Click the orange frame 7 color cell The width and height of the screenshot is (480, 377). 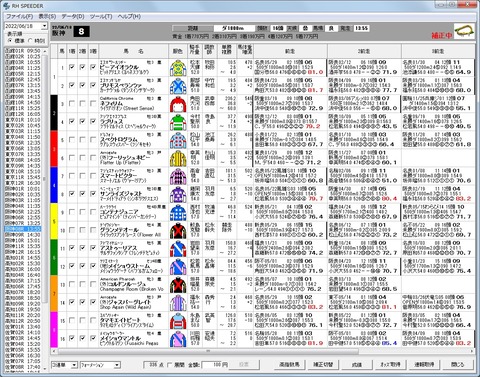[x=54, y=293]
